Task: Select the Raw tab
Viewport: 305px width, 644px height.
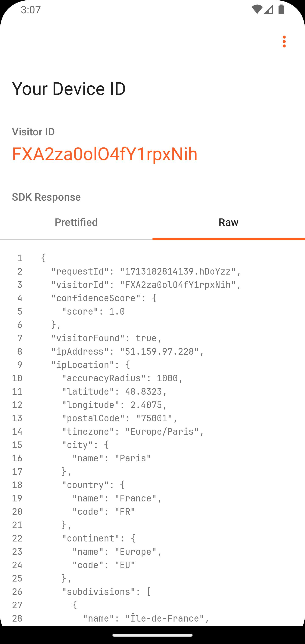Action: pos(229,222)
